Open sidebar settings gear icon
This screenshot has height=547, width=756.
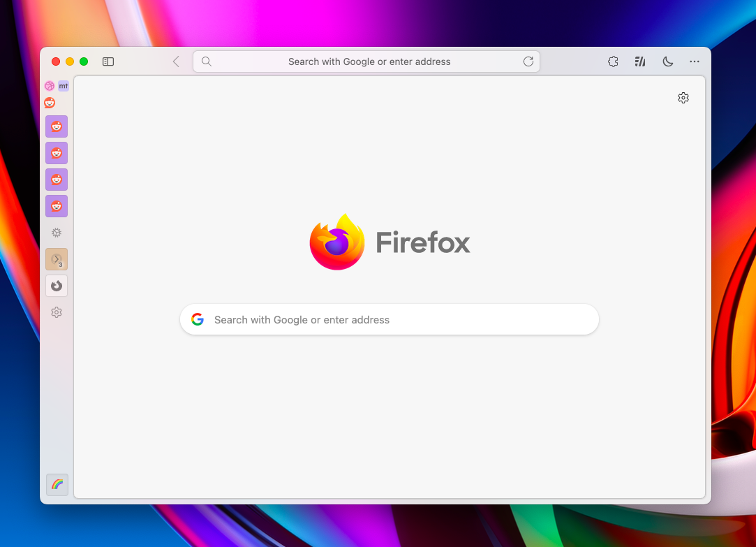tap(57, 312)
